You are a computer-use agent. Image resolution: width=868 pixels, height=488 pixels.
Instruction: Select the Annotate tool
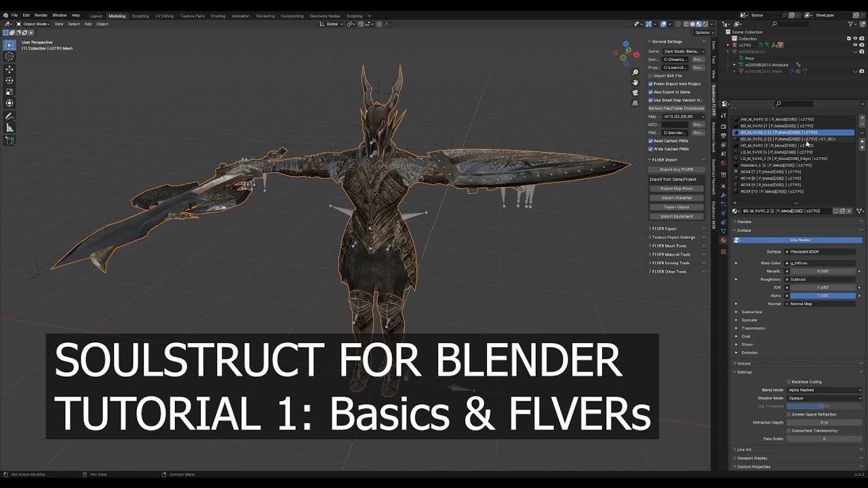(9, 117)
